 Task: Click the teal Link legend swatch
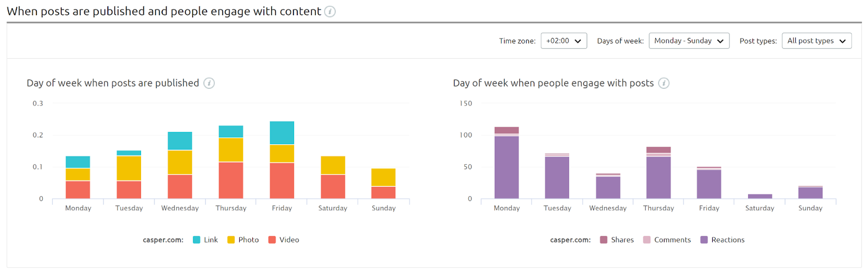click(196, 240)
